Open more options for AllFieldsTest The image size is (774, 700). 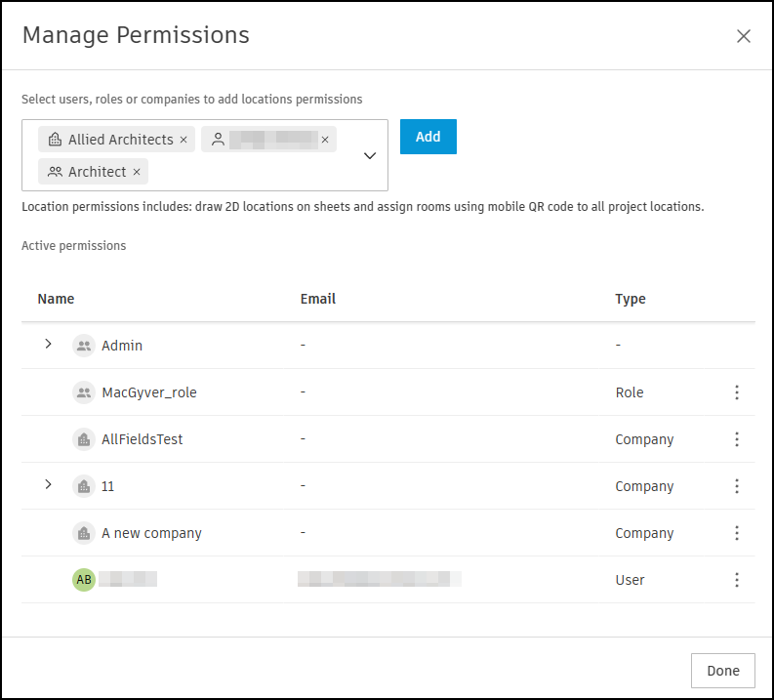point(737,439)
